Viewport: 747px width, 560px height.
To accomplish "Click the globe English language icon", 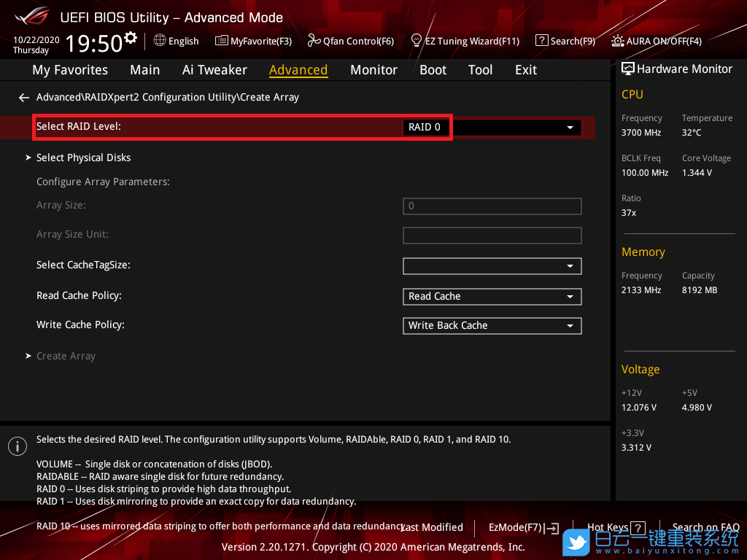I will [160, 41].
